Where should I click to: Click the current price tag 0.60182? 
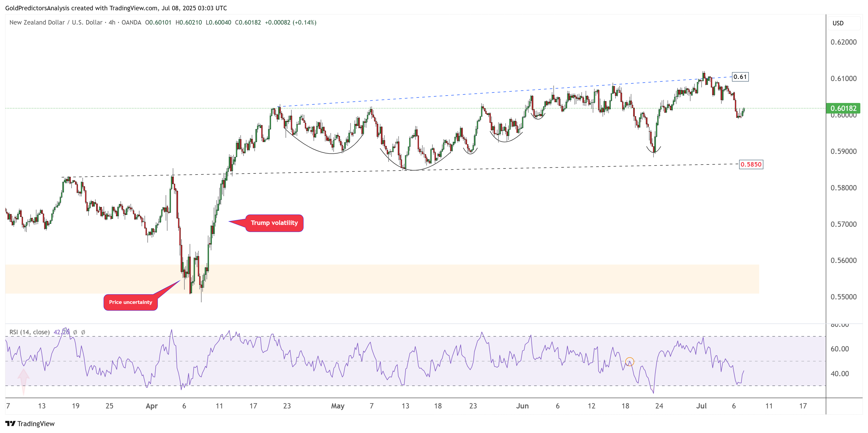point(843,108)
